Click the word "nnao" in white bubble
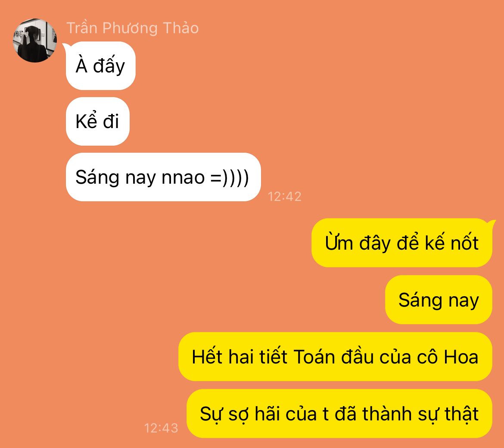The width and height of the screenshot is (504, 448). pos(183,178)
